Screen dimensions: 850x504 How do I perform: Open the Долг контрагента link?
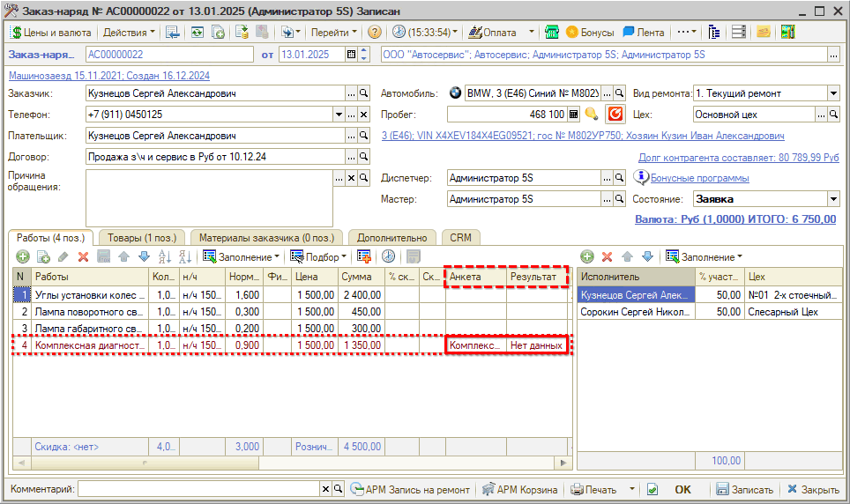738,157
